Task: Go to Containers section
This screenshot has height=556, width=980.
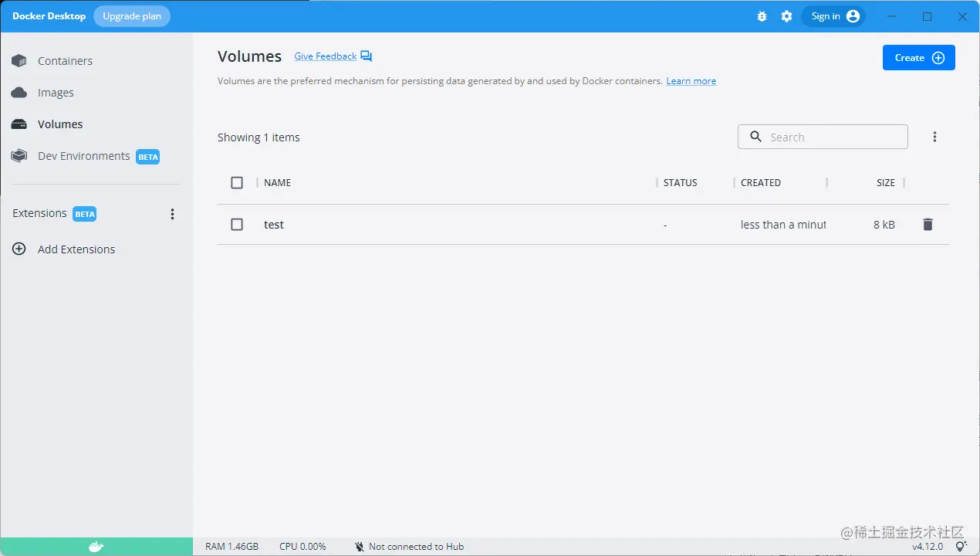Action: tap(96, 61)
